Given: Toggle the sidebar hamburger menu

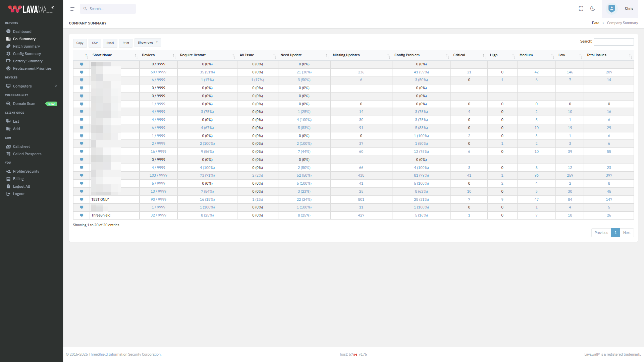Looking at the screenshot, I should (x=73, y=9).
